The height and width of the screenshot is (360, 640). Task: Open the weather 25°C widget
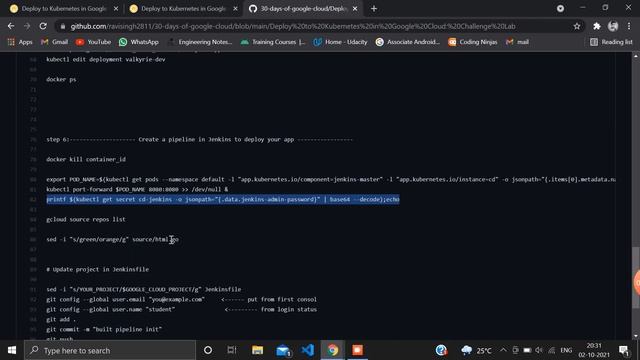(x=476, y=350)
